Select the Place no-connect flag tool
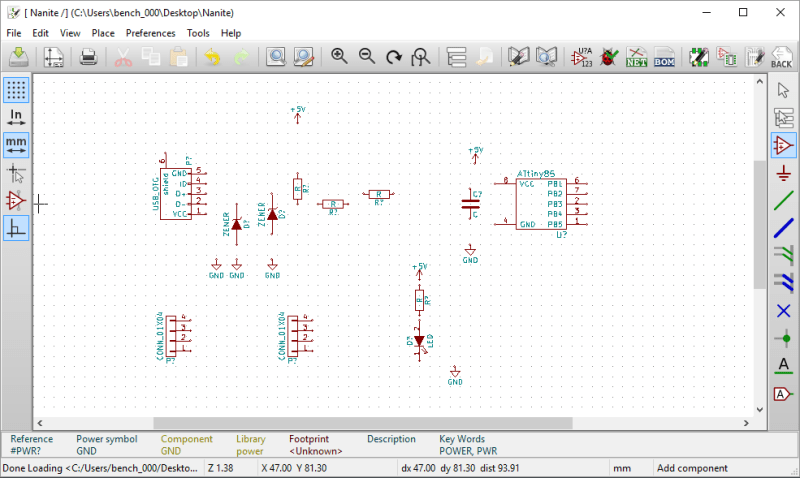The image size is (800, 478). tap(784, 310)
